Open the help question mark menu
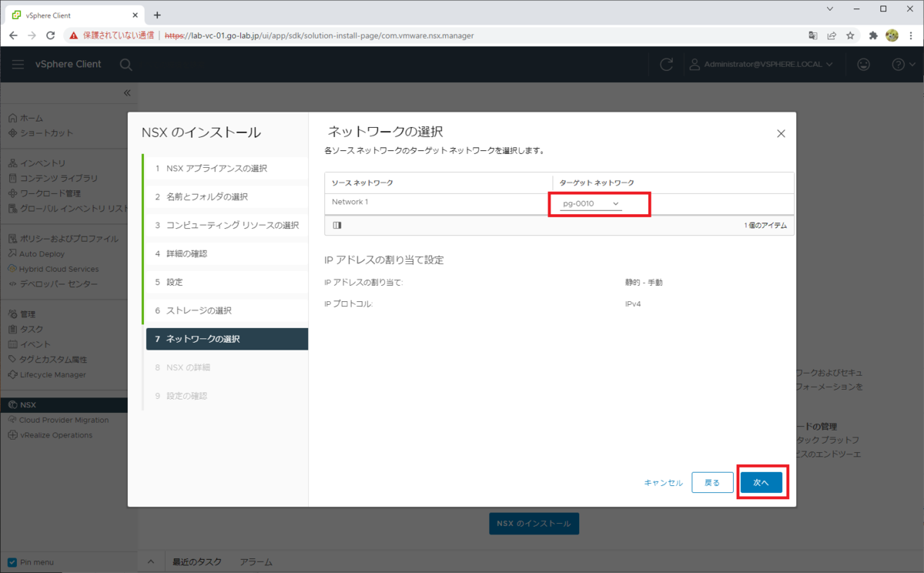The height and width of the screenshot is (573, 924). (902, 65)
